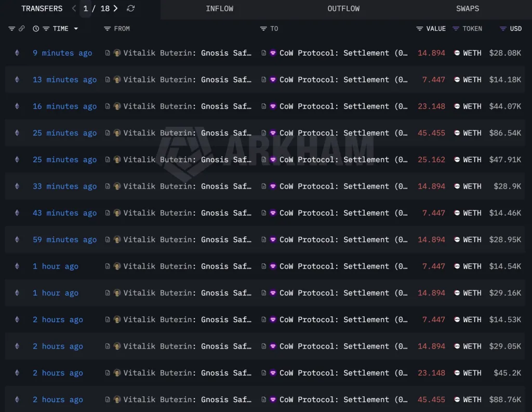Click the clock icon next to TIME
Screen dimensions: 532x412
(36, 29)
